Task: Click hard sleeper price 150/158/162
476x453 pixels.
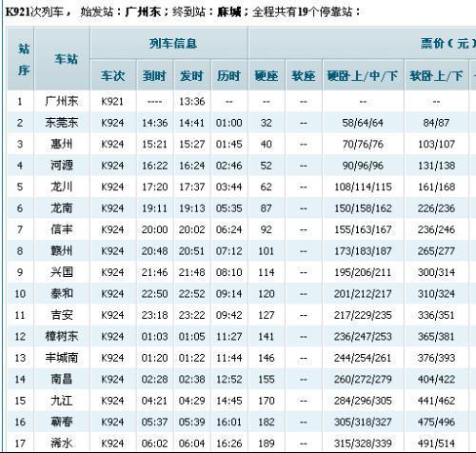Action: [x=363, y=208]
